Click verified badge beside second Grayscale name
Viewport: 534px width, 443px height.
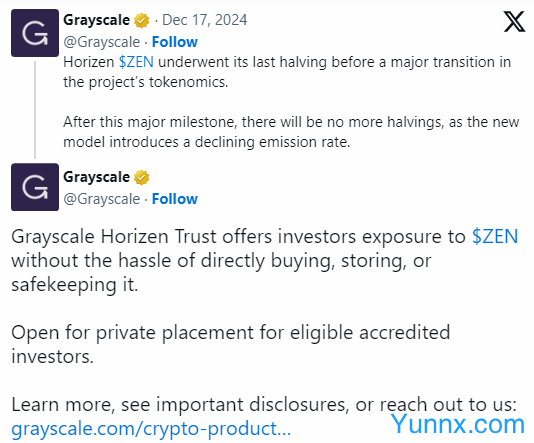(141, 177)
